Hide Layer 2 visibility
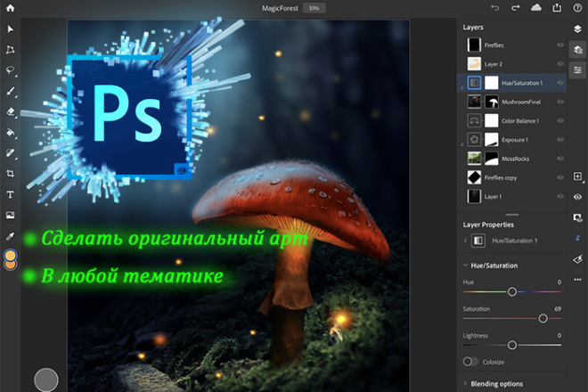The width and height of the screenshot is (588, 392). (560, 64)
